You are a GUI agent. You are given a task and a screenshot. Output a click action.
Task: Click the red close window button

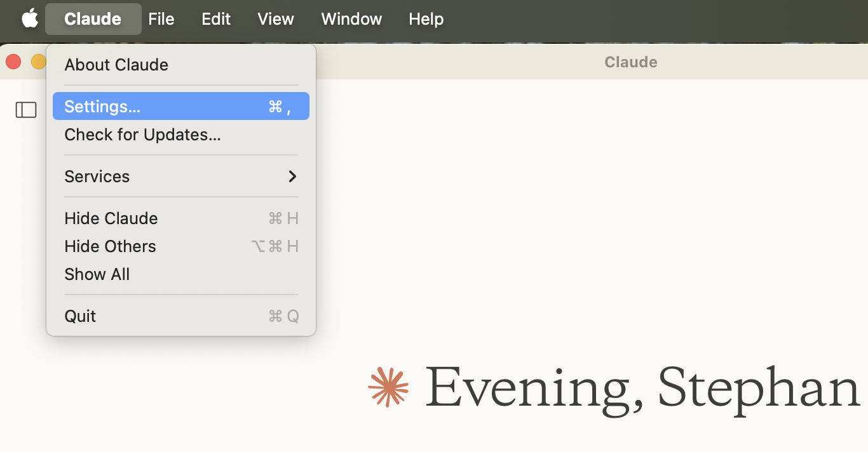(x=13, y=62)
